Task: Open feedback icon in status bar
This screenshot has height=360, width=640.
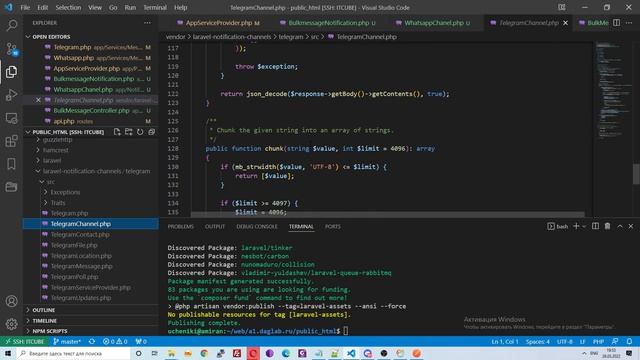Action: click(615, 341)
